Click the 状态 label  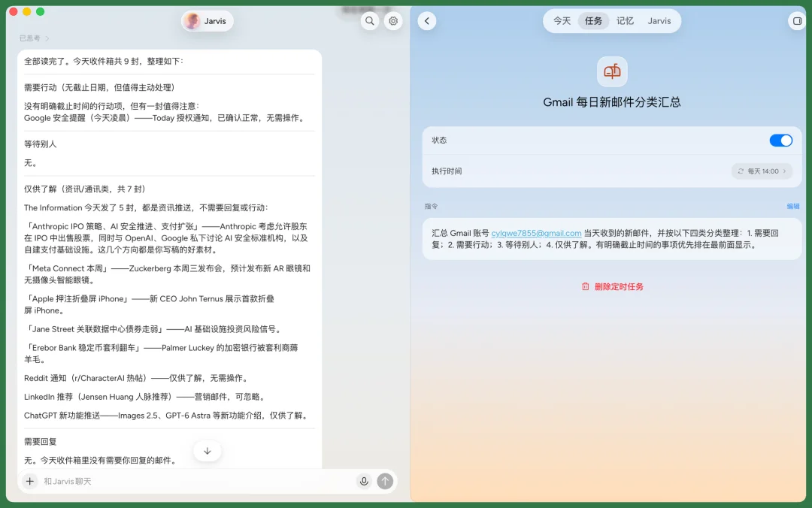tap(439, 141)
